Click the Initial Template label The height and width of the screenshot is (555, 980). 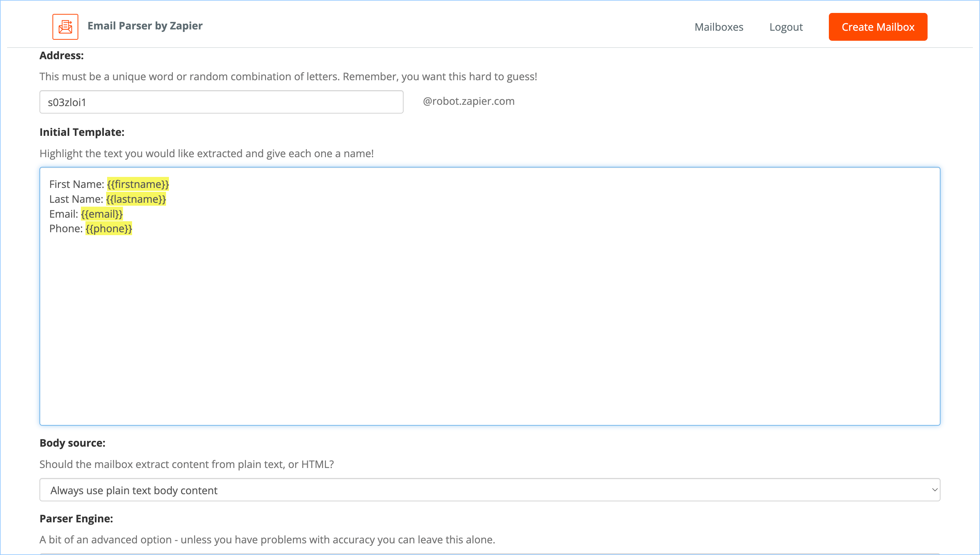(x=82, y=132)
